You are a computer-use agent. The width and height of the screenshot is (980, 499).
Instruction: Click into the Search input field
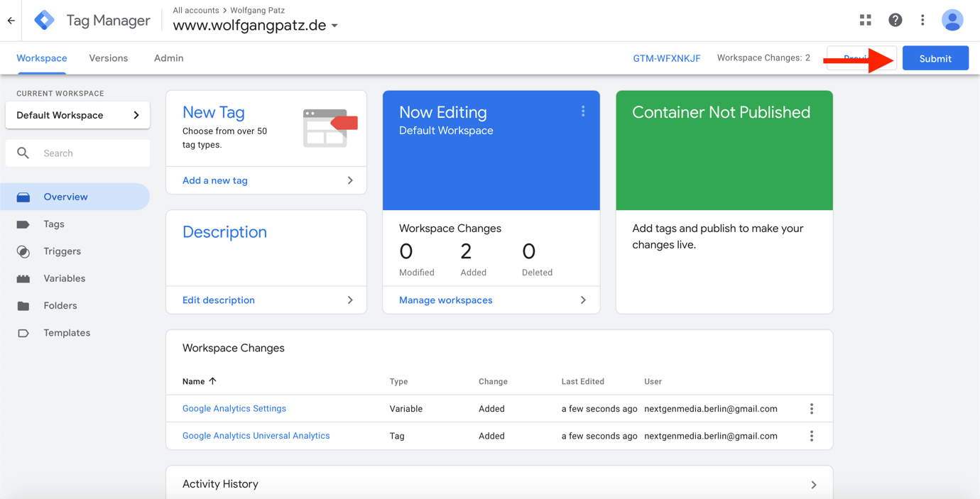point(77,153)
